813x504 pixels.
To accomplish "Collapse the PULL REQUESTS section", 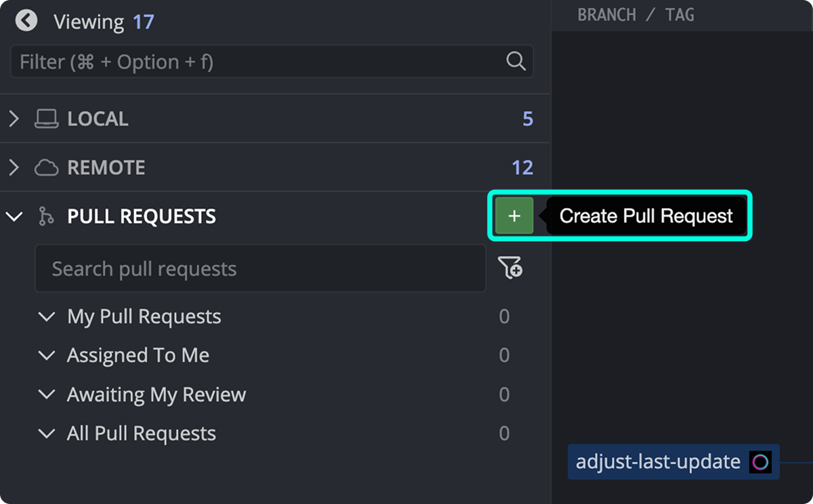I will click(14, 215).
